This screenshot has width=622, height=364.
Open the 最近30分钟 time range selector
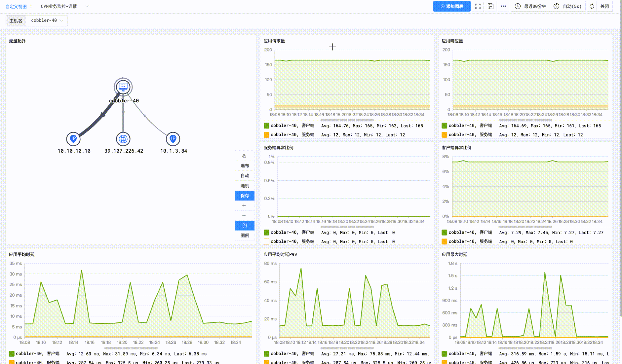531,6
